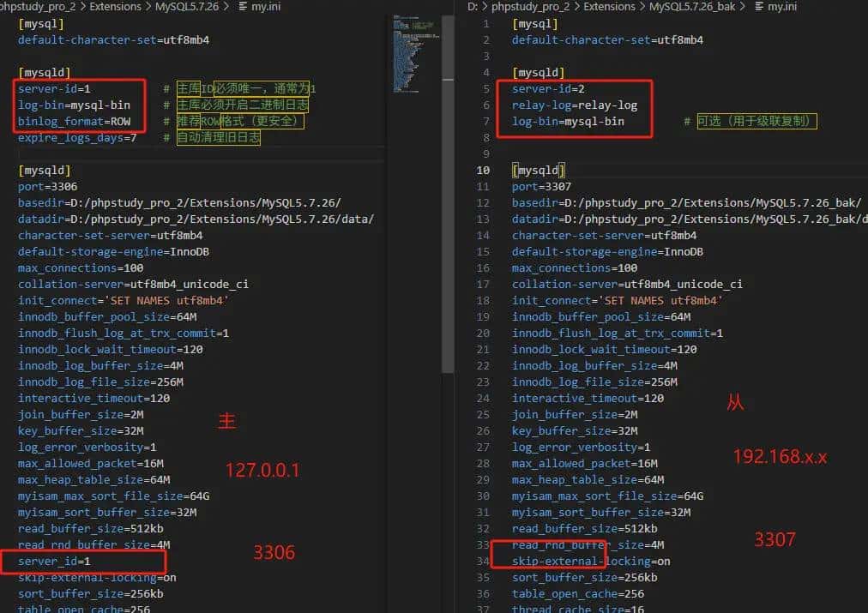The height and width of the screenshot is (613, 868).
Task: Click server_id=1 line with underscore
Action: point(54,561)
